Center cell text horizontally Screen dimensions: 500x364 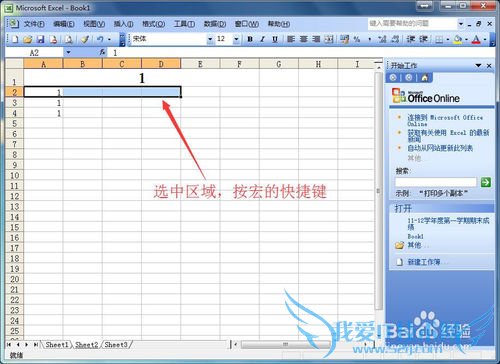pos(303,39)
